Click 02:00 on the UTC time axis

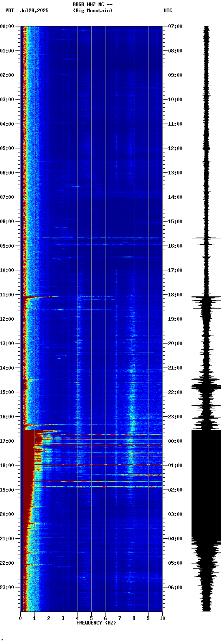pyautogui.click(x=175, y=490)
